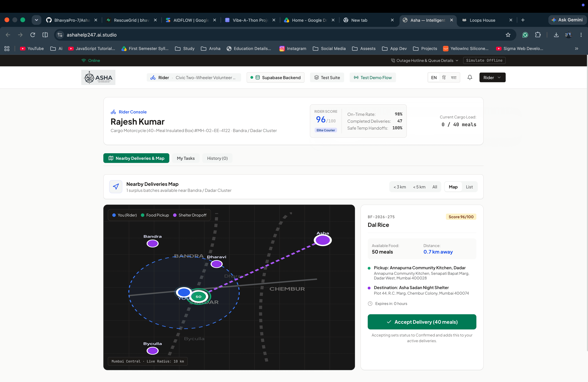Screen dimensions: 588x382
Task: Switch the language to EN
Action: [434, 78]
